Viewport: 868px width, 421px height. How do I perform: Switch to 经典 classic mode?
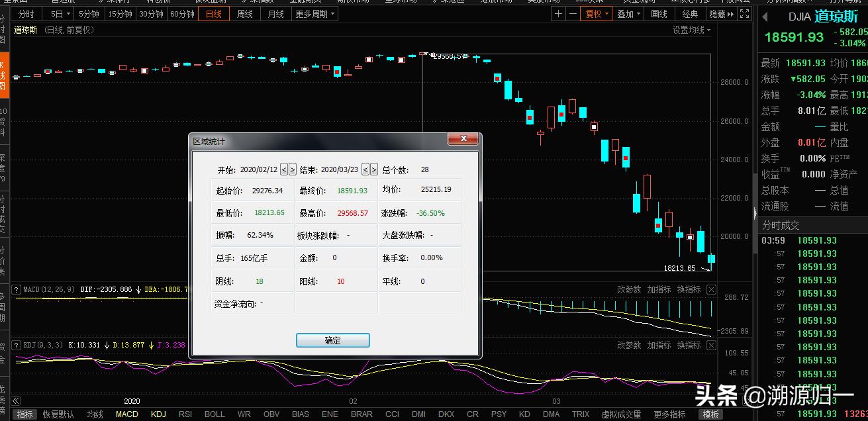690,14
